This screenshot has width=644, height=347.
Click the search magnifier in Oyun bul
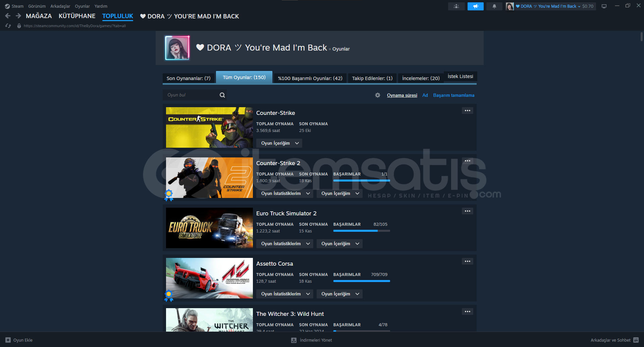[222, 95]
